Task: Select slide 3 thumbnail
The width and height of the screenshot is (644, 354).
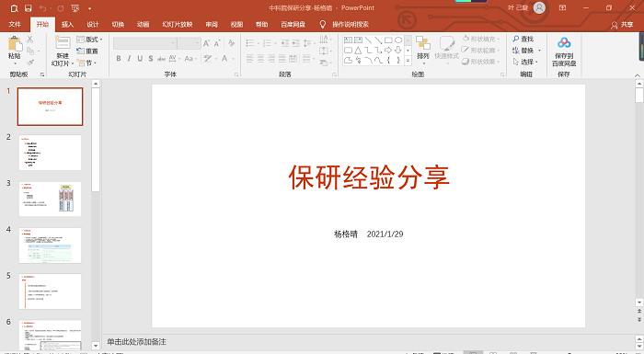Action: (x=50, y=199)
